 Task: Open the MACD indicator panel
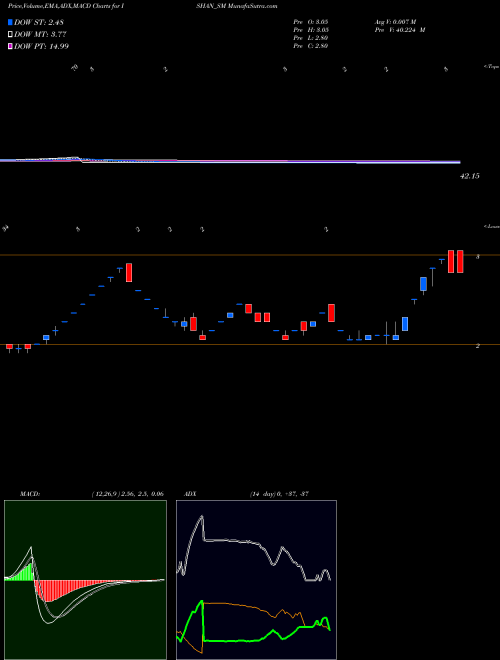pyautogui.click(x=85, y=580)
